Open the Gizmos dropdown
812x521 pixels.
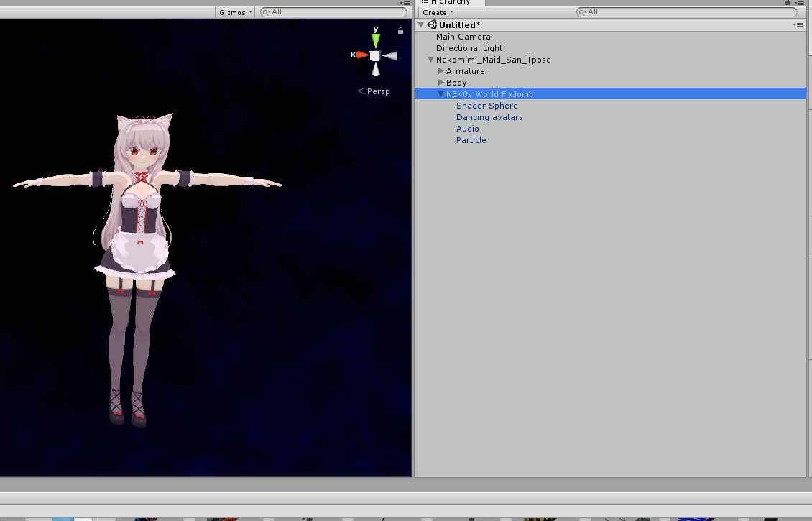(x=236, y=12)
